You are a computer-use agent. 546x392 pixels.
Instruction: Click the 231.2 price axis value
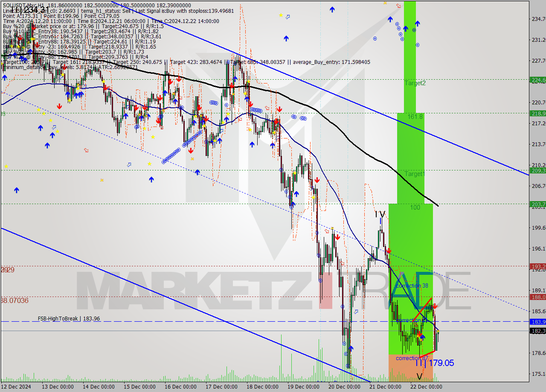[538, 40]
